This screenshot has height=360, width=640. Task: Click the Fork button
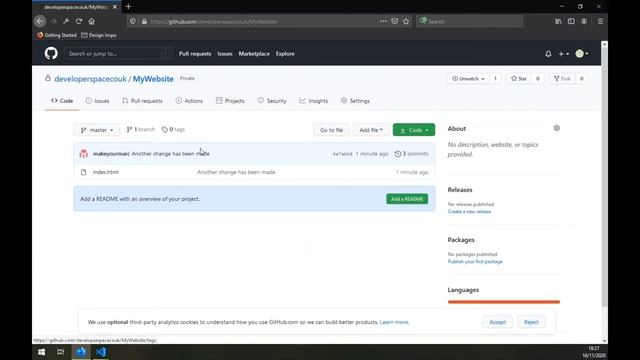562,78
